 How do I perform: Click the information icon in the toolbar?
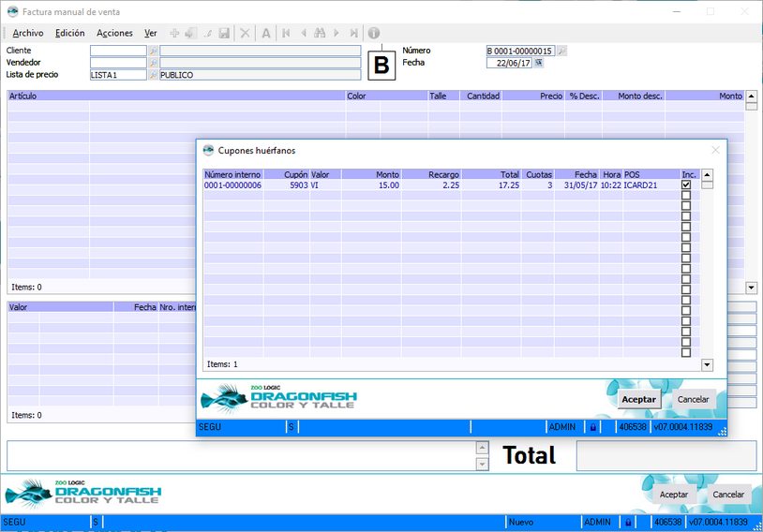coord(373,33)
